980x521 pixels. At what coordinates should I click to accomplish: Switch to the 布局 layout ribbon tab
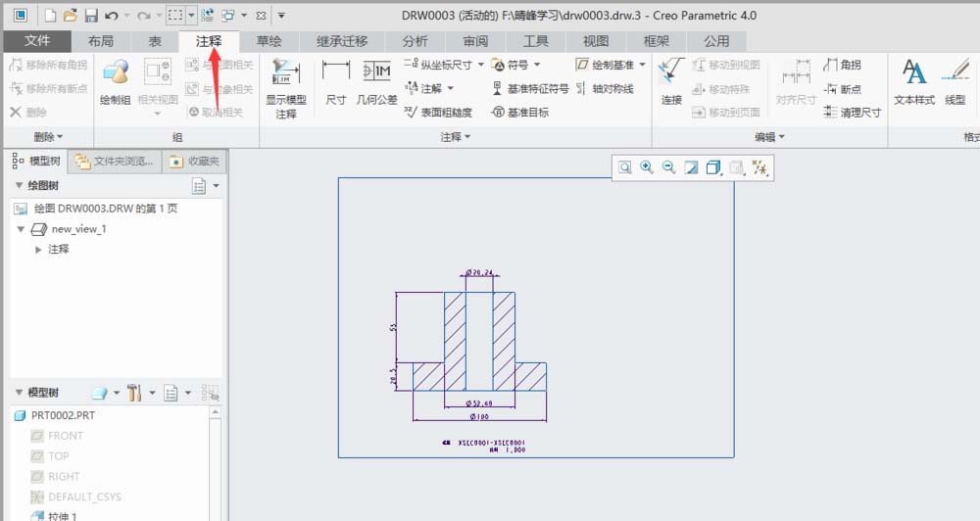click(101, 41)
